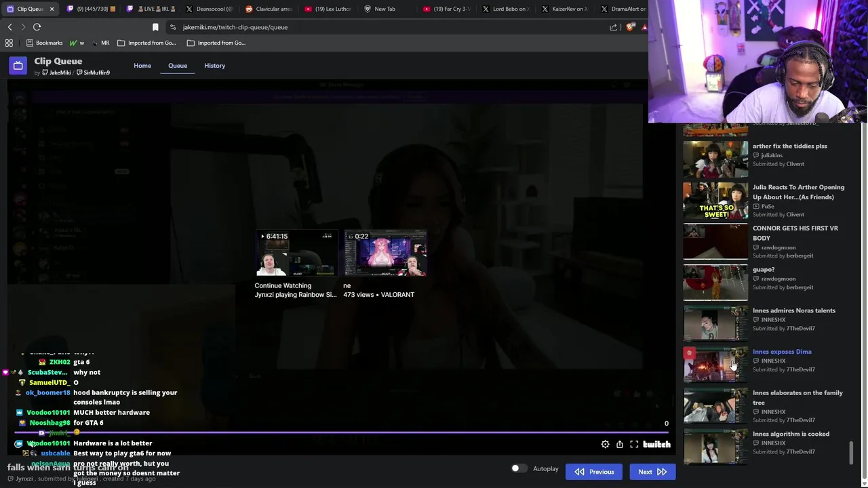Switch to the Deansocool browser tab
868x488 pixels.
tap(210, 9)
